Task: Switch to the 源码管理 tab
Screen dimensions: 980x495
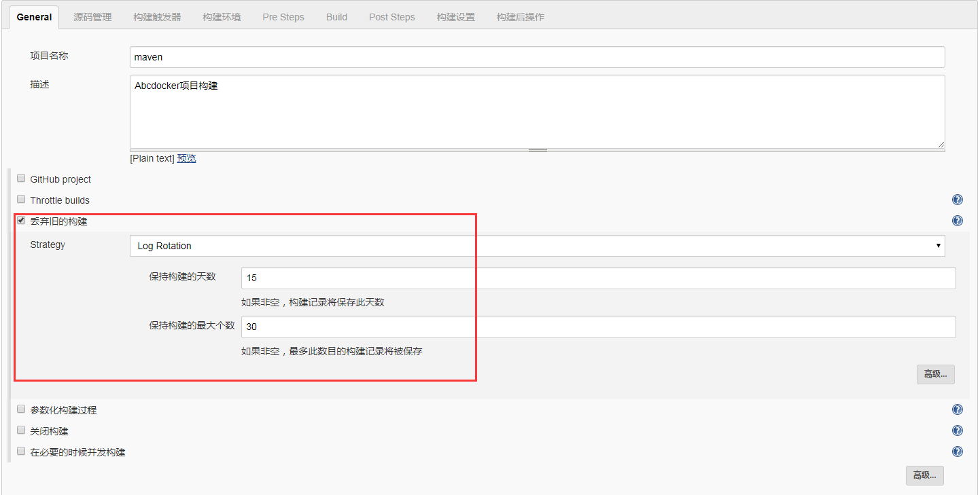Action: (x=92, y=17)
